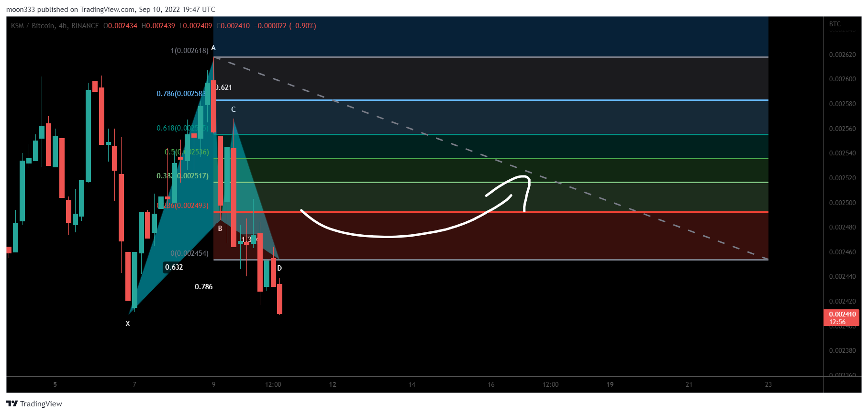Screen dimensions: 868x414
Task: Click the 0.002600 price axis label
Action: [x=842, y=79]
